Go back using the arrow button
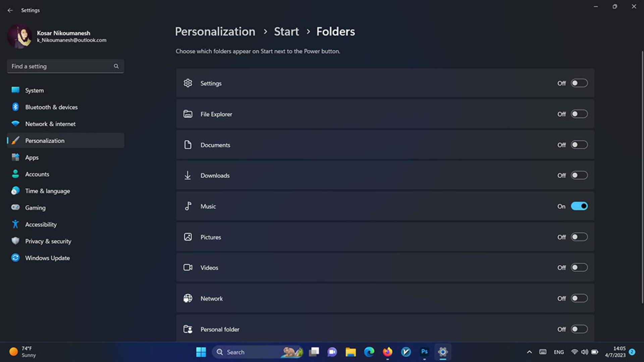 10,10
